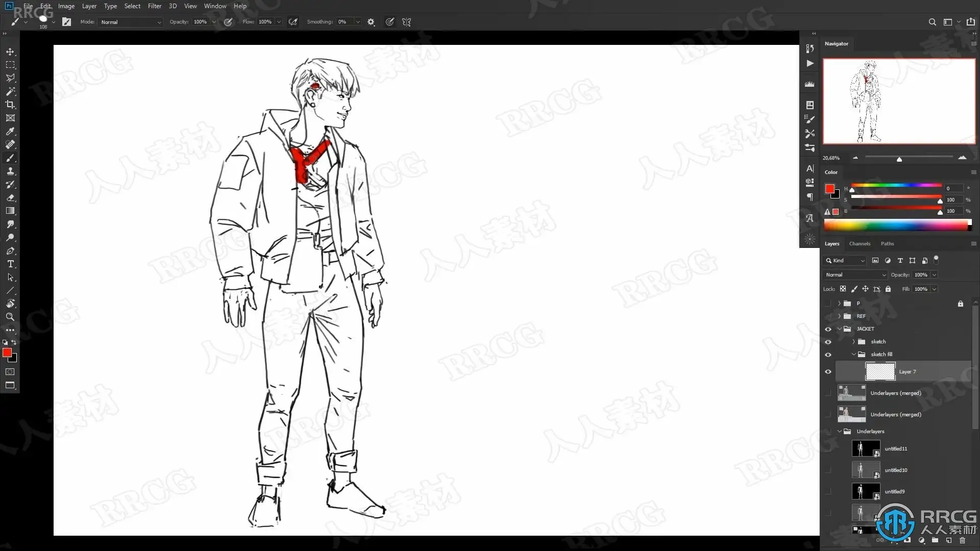Open brush settings gear icon

(x=371, y=22)
